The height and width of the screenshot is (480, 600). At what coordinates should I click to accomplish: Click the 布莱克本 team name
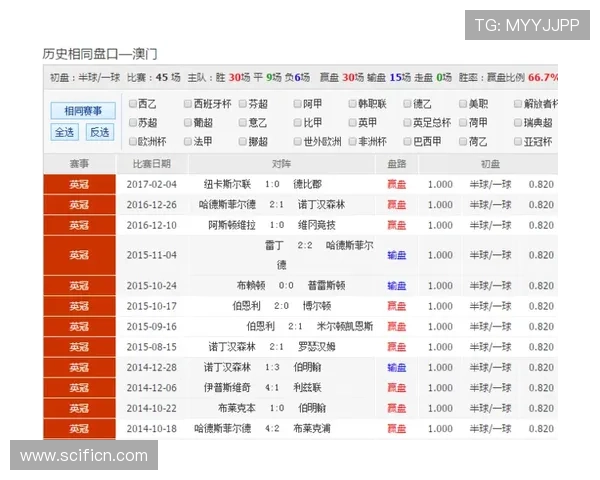236,408
